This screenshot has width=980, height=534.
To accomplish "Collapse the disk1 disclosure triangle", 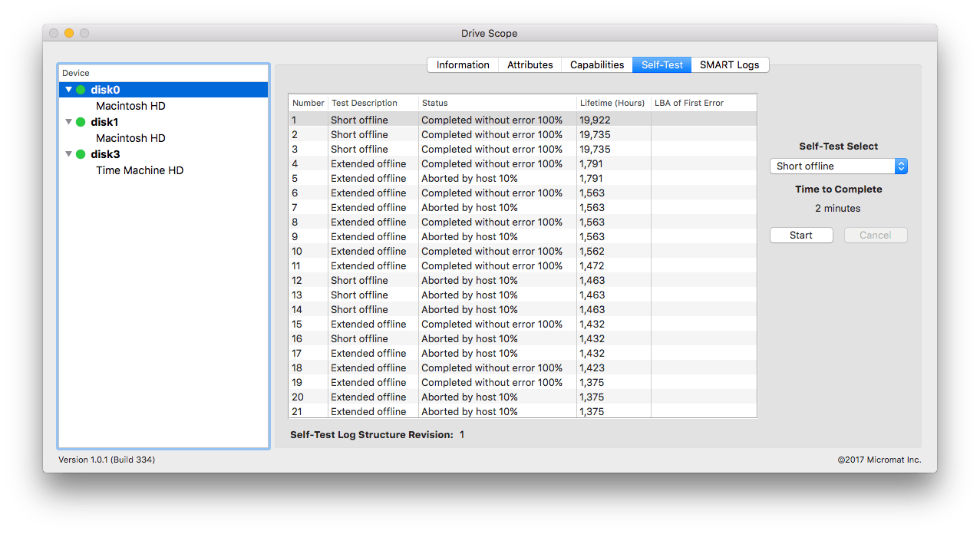I will coord(68,122).
